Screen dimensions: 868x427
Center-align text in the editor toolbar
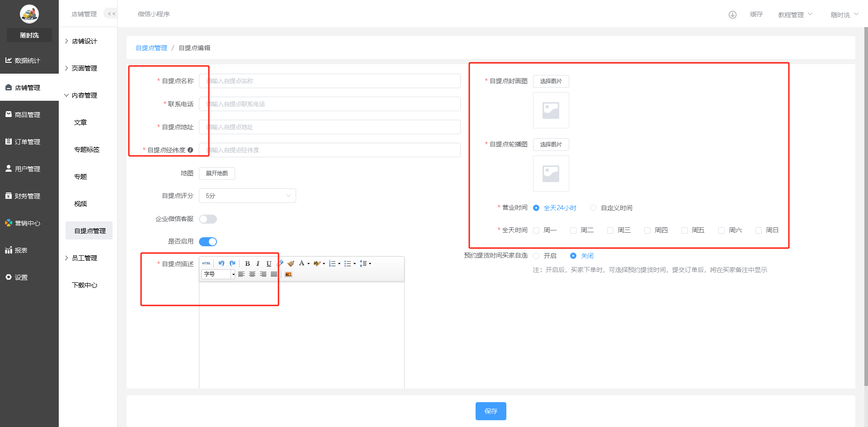[x=252, y=274]
